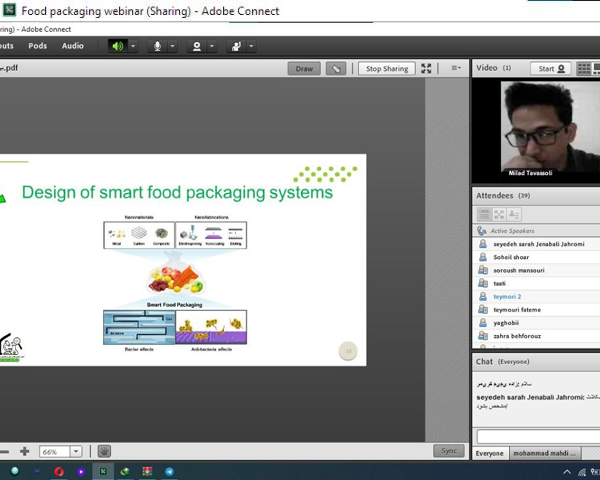
Task: Open the speaker options dropdown arrow
Action: [x=133, y=46]
